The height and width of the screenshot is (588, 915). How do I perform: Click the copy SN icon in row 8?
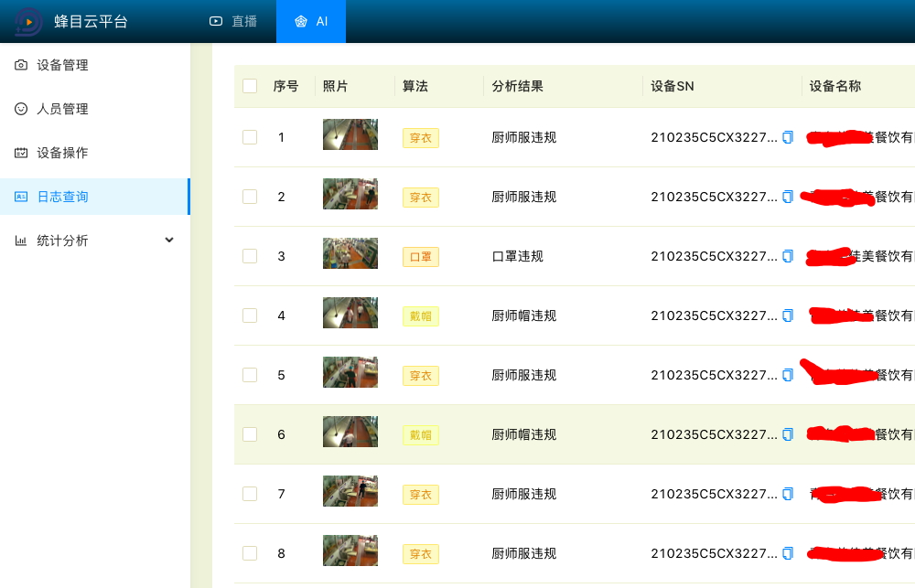click(787, 552)
